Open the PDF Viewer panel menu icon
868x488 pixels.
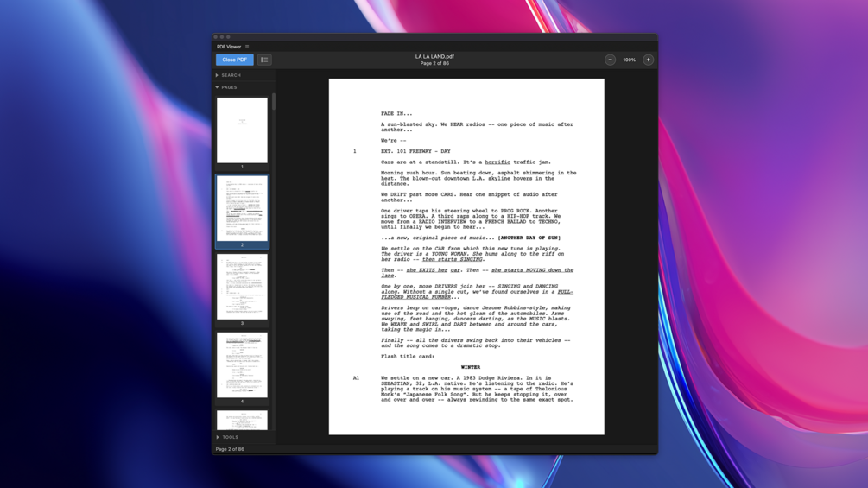pos(247,47)
